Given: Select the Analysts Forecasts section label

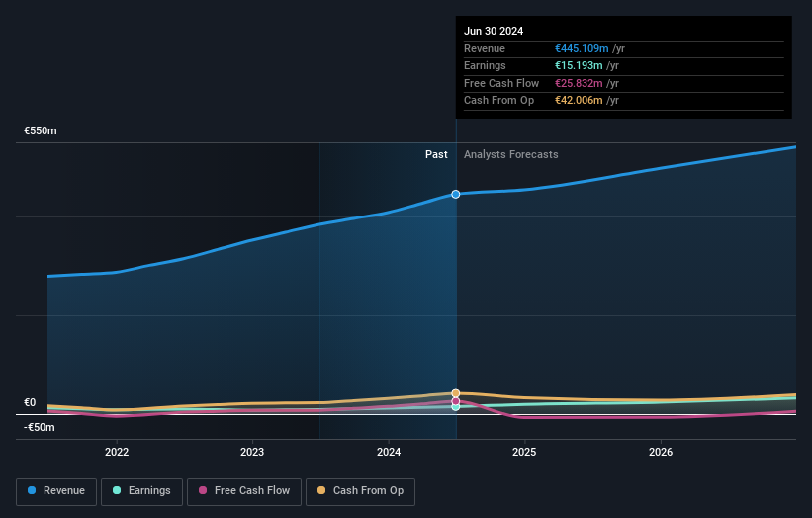Looking at the screenshot, I should tap(510, 155).
